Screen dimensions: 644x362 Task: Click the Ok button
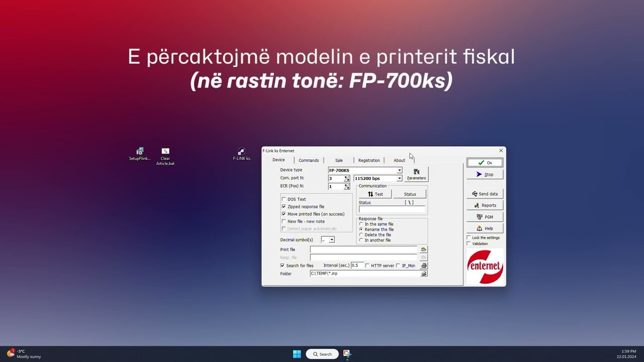pos(485,163)
